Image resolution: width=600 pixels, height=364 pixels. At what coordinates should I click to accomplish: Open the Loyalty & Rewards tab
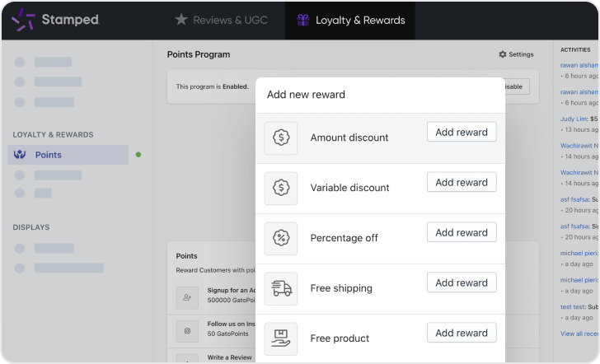tap(350, 20)
